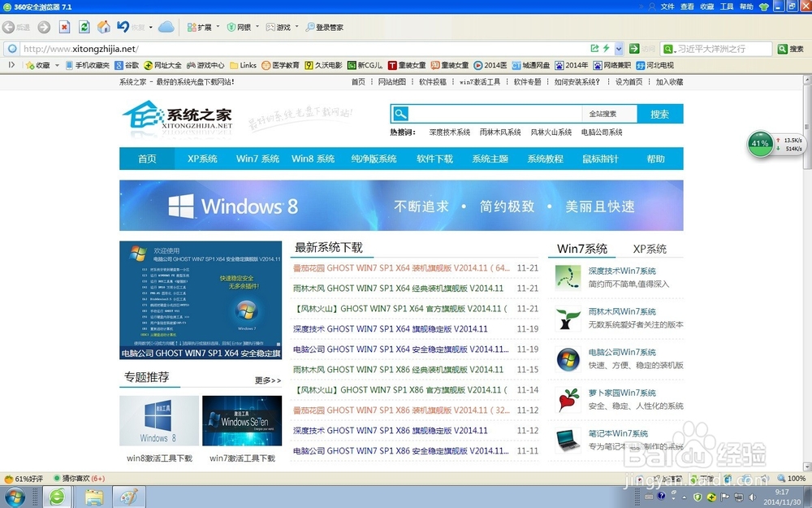The height and width of the screenshot is (508, 812).
Task: Click the Windows Start button
Action: (x=15, y=497)
